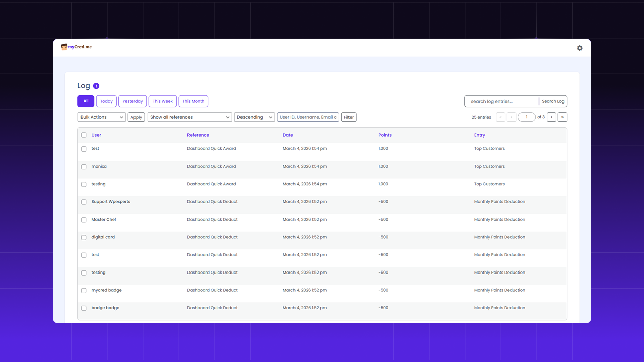The width and height of the screenshot is (644, 362).
Task: Click the Filter button
Action: (x=348, y=117)
